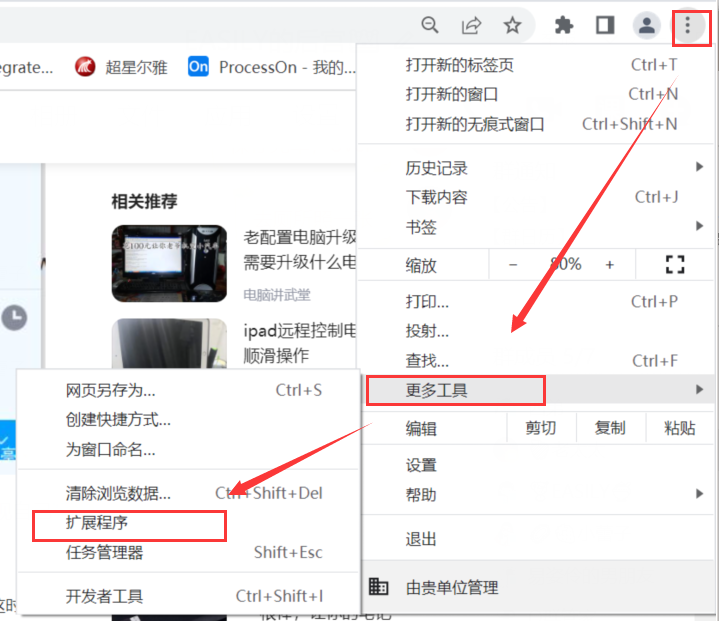Open the iPad remote control article thumbnail
This screenshot has width=719, height=621.
169,344
